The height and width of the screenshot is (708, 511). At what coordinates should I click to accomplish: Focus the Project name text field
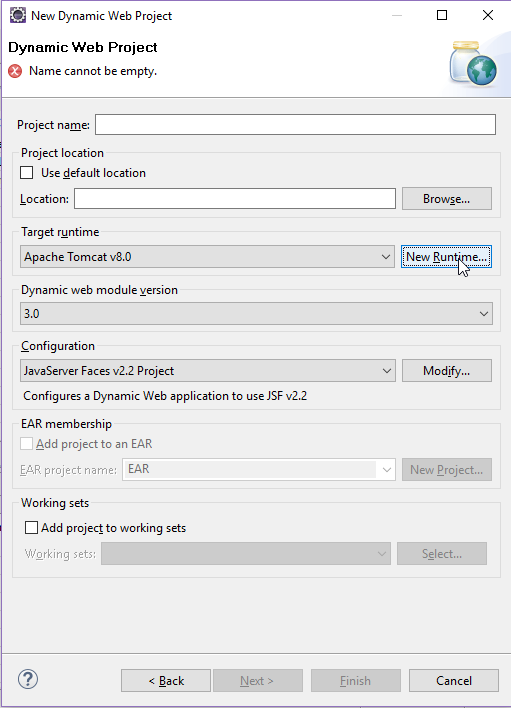[295, 125]
